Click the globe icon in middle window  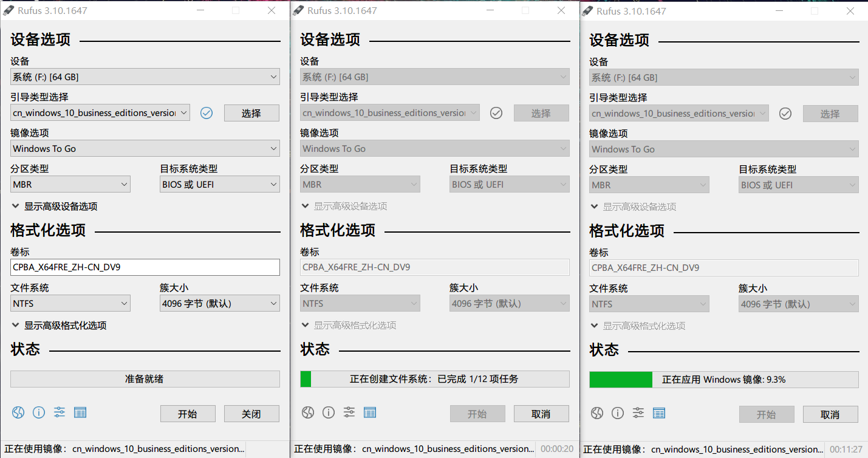coord(307,412)
